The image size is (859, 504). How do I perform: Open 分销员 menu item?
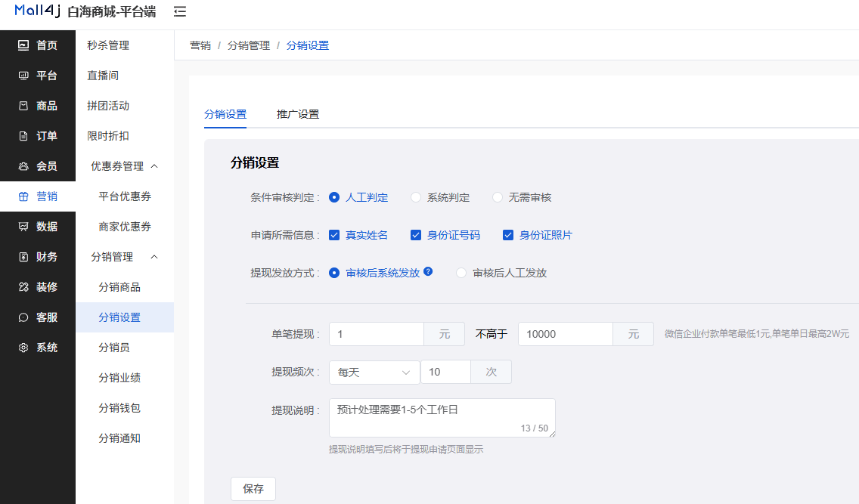click(124, 348)
